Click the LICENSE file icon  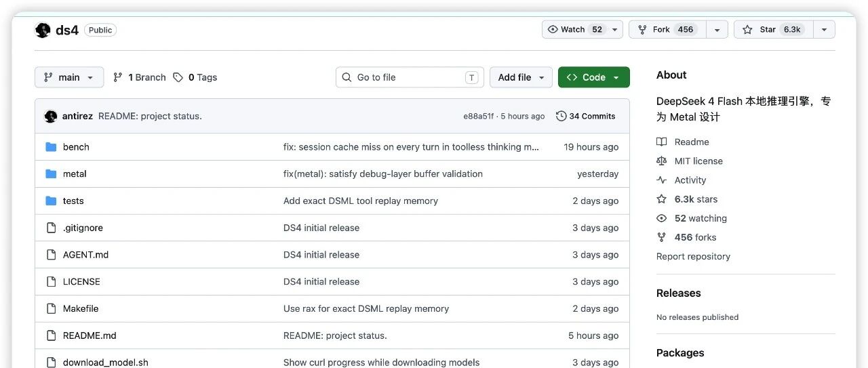pyautogui.click(x=51, y=281)
